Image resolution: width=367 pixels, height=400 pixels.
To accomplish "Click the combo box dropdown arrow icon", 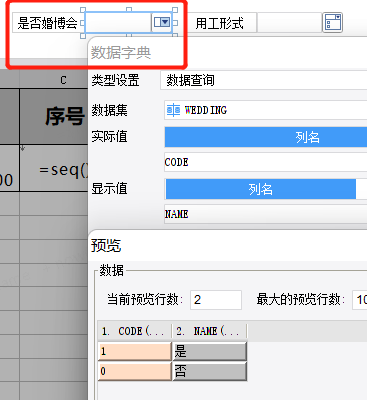I will (x=162, y=23).
